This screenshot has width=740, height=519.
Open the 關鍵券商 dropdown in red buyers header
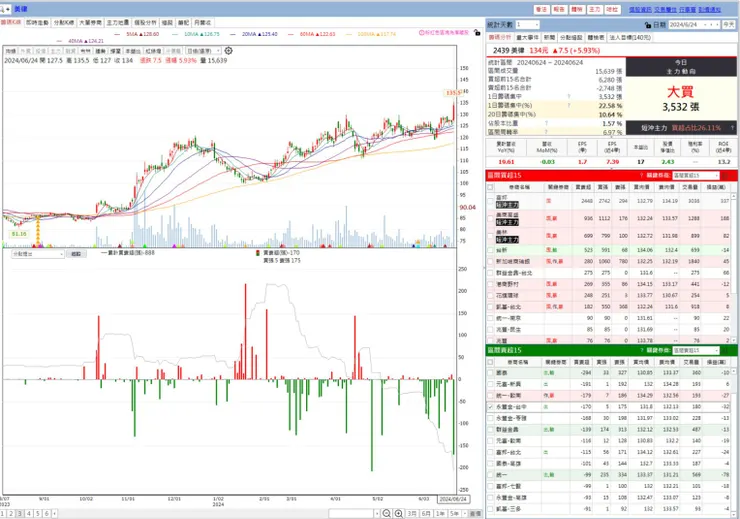click(696, 176)
